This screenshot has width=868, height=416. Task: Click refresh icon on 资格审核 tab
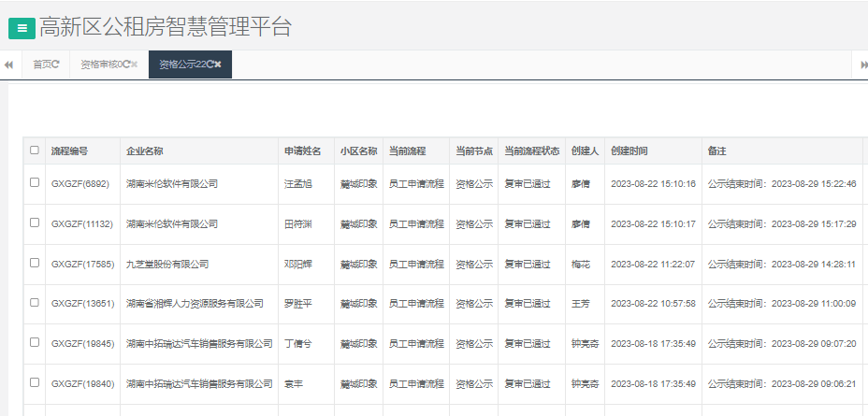tap(126, 65)
